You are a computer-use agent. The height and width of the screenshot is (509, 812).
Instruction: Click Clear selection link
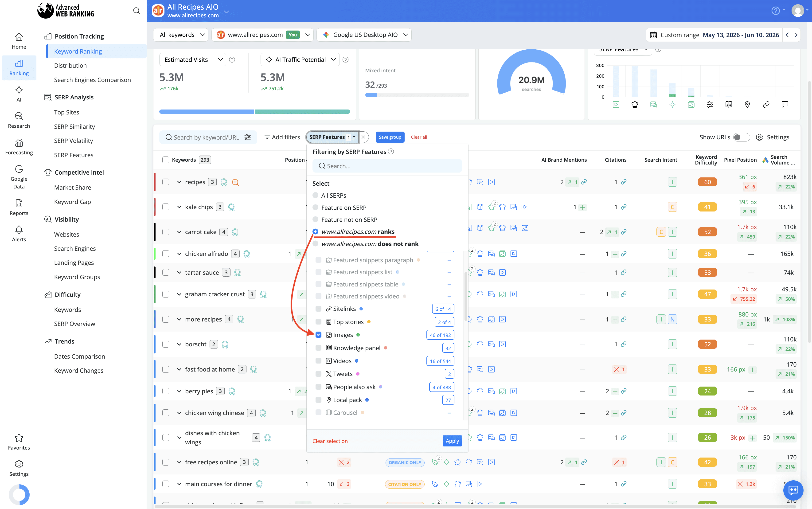[x=330, y=441]
